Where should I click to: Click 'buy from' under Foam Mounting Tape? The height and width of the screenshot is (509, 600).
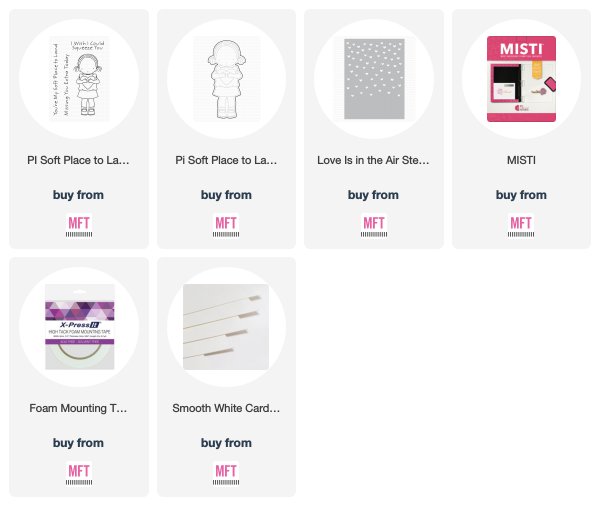click(x=78, y=443)
